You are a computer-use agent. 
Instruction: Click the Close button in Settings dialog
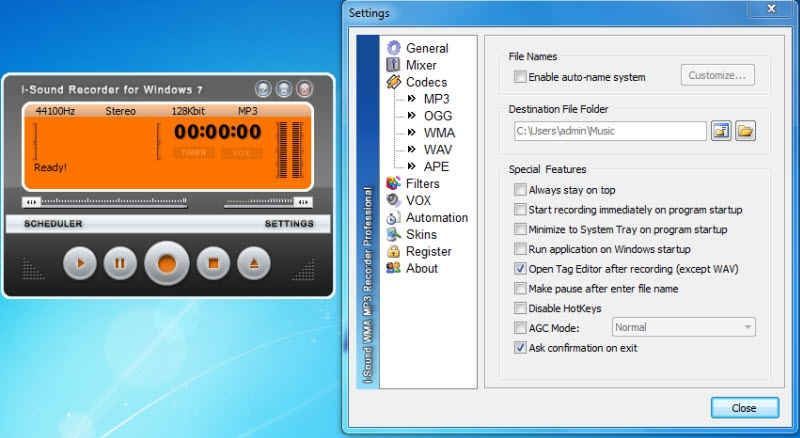click(x=744, y=408)
